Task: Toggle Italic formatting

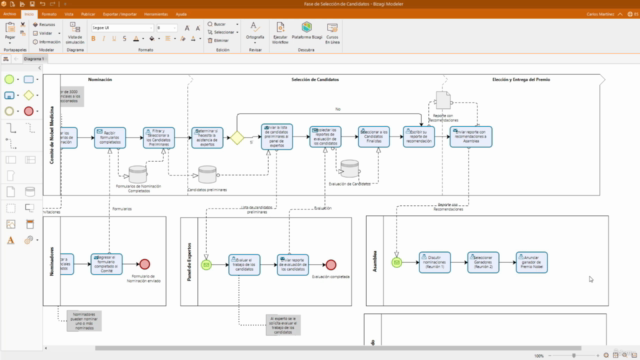Action: pos(104,39)
